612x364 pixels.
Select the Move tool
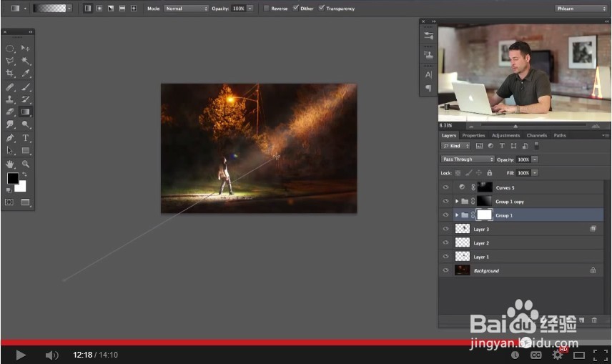pyautogui.click(x=25, y=48)
